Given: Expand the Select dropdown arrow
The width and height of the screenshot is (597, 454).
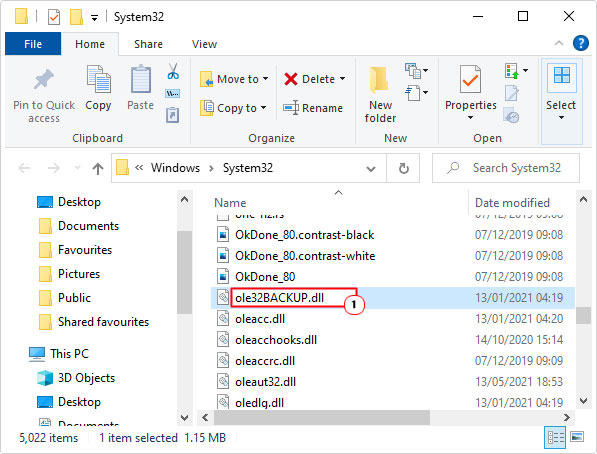Looking at the screenshot, I should tap(561, 118).
